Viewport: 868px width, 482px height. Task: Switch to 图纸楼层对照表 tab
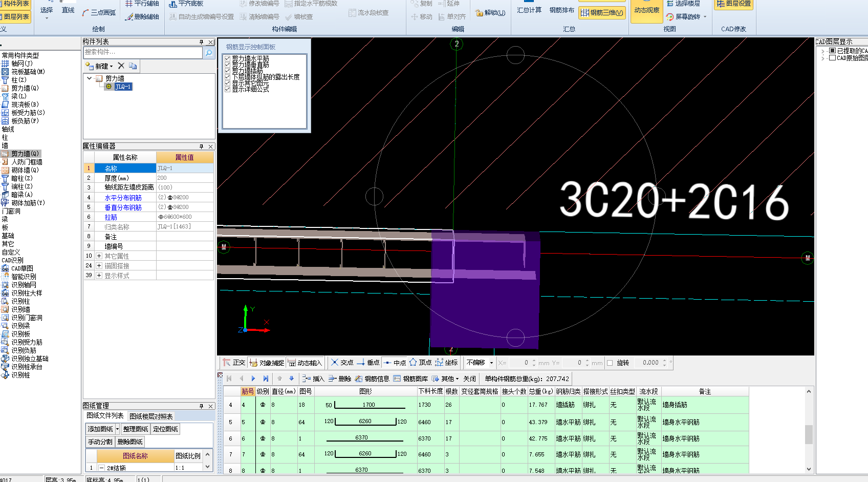(151, 416)
